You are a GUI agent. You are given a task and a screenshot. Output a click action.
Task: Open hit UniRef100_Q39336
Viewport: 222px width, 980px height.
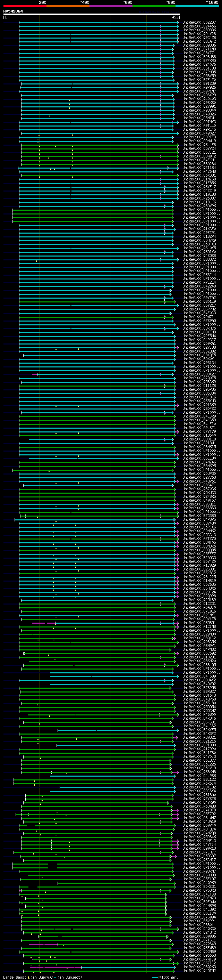[199, 30]
